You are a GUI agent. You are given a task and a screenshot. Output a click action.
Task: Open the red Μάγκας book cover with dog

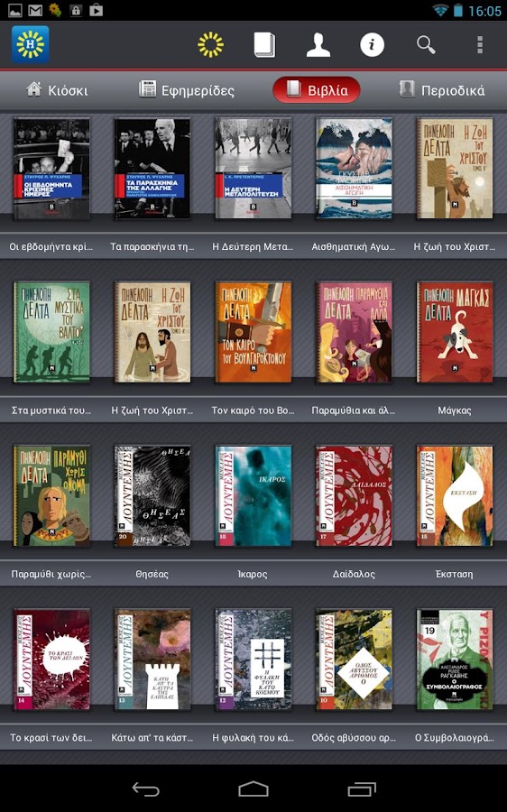point(455,332)
